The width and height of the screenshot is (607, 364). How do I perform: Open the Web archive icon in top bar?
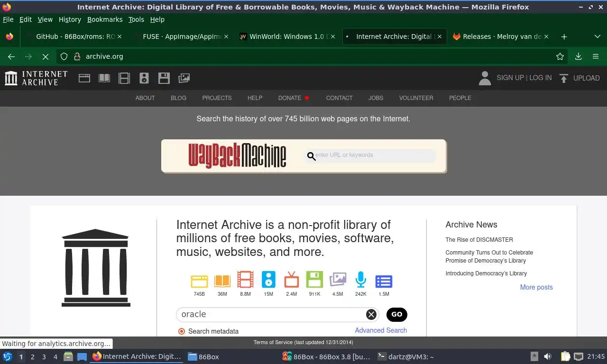(84, 78)
